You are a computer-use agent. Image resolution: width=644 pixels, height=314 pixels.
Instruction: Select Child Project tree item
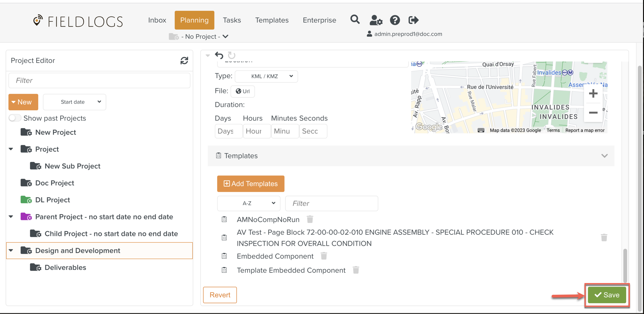111,234
